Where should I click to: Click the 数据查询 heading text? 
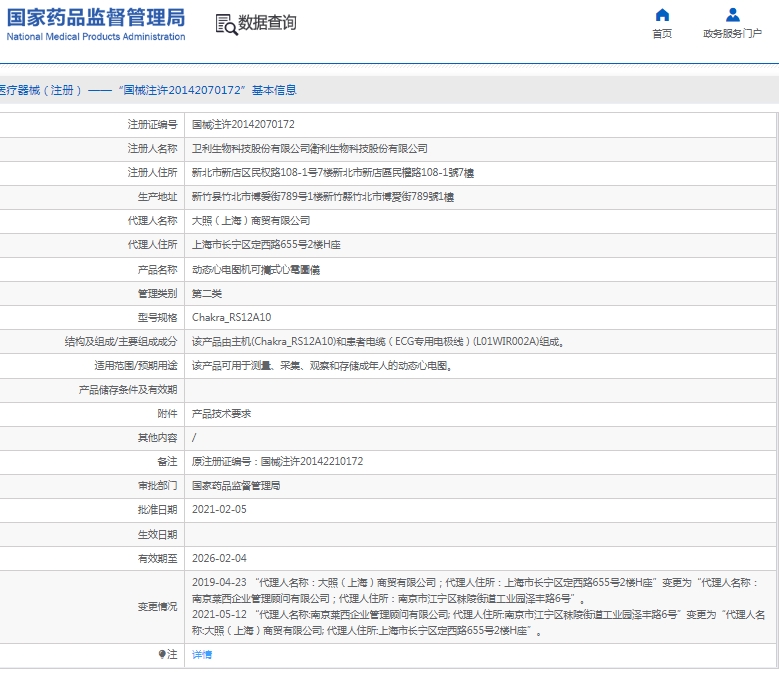point(267,23)
